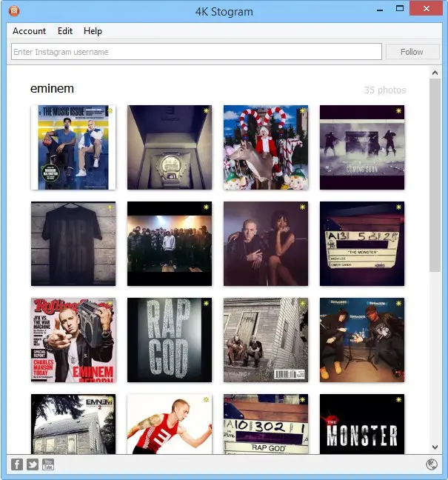Image resolution: width=448 pixels, height=480 pixels.
Task: Open The Monster logo photo
Action: pos(362,424)
